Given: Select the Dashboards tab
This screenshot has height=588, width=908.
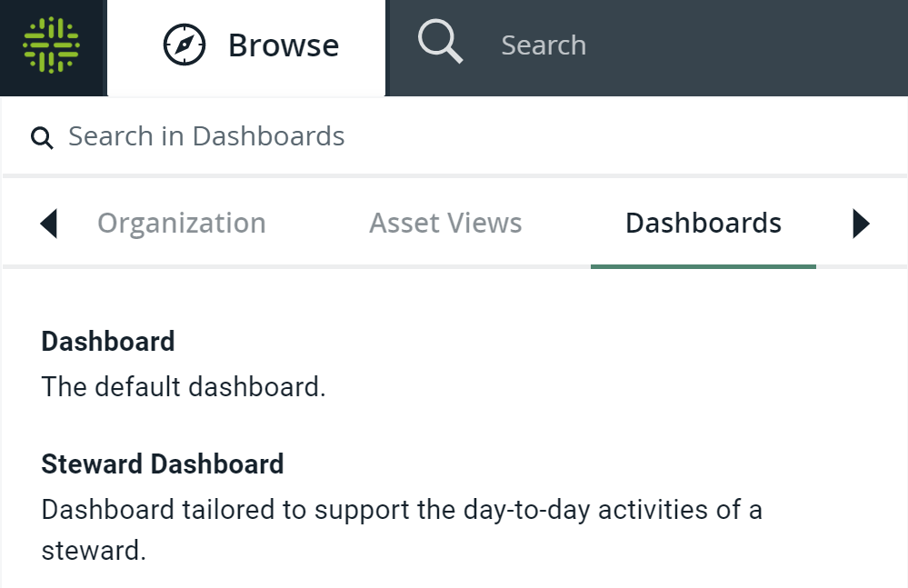Looking at the screenshot, I should point(703,223).
